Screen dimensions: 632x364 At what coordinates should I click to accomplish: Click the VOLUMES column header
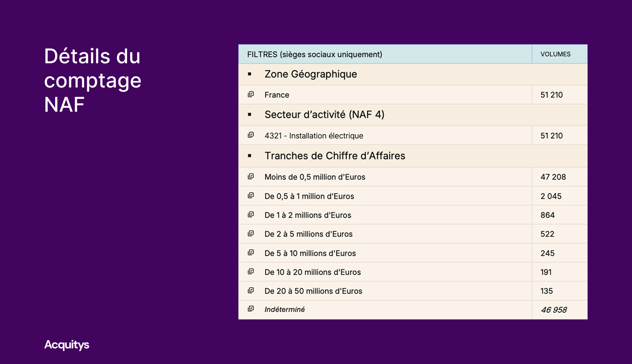pos(555,54)
